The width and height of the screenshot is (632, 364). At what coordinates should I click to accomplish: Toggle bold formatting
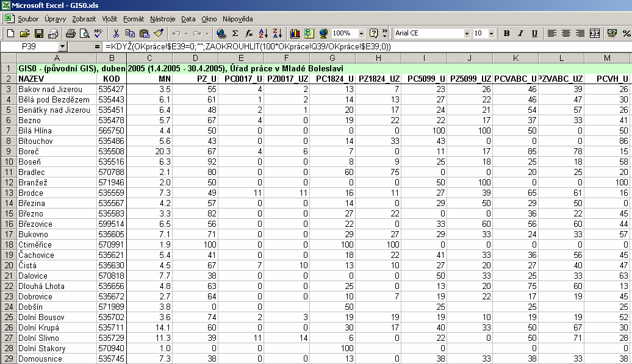pyautogui.click(x=507, y=34)
